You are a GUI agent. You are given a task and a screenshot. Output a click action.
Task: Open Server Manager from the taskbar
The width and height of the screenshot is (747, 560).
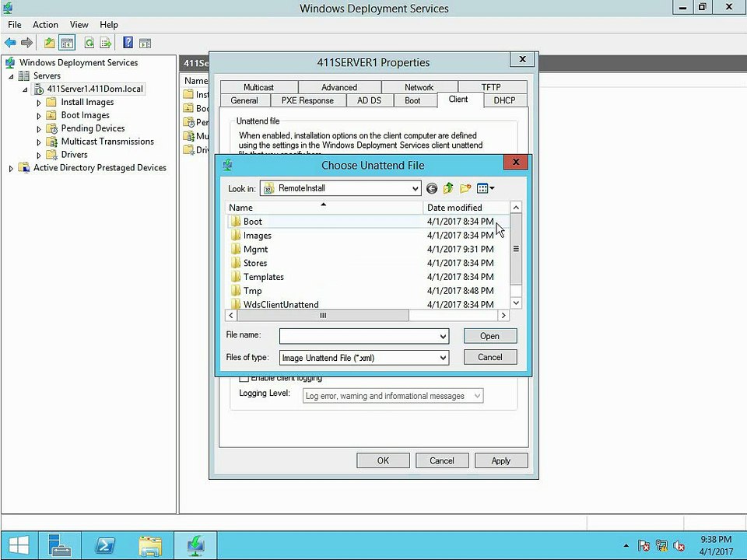[60, 545]
